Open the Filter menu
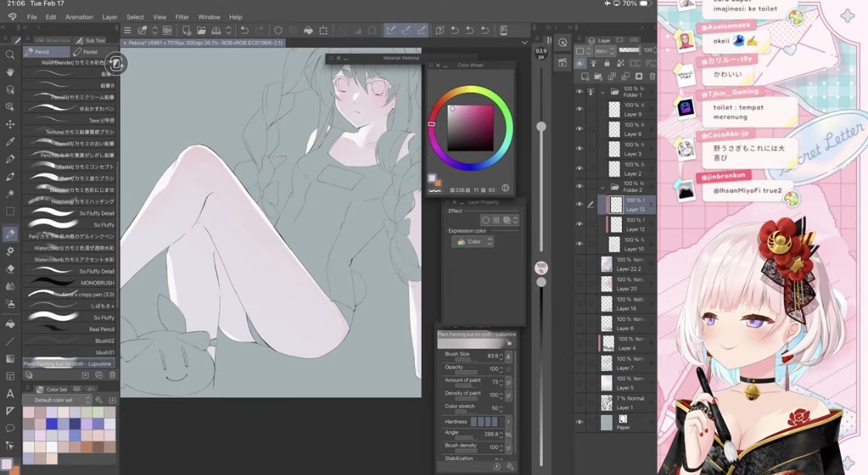The image size is (868, 475). [181, 17]
